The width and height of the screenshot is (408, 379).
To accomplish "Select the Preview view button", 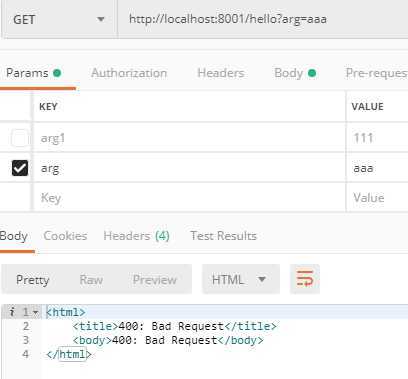I will tap(155, 279).
